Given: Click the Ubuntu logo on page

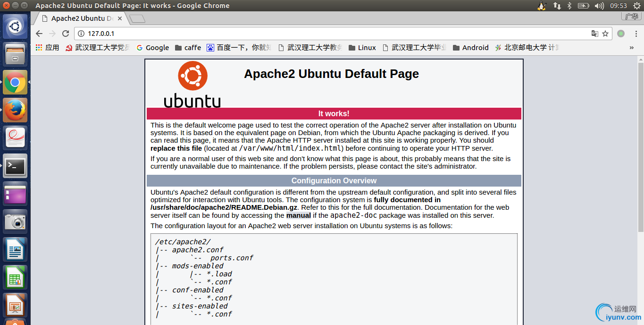Looking at the screenshot, I should click(x=192, y=85).
